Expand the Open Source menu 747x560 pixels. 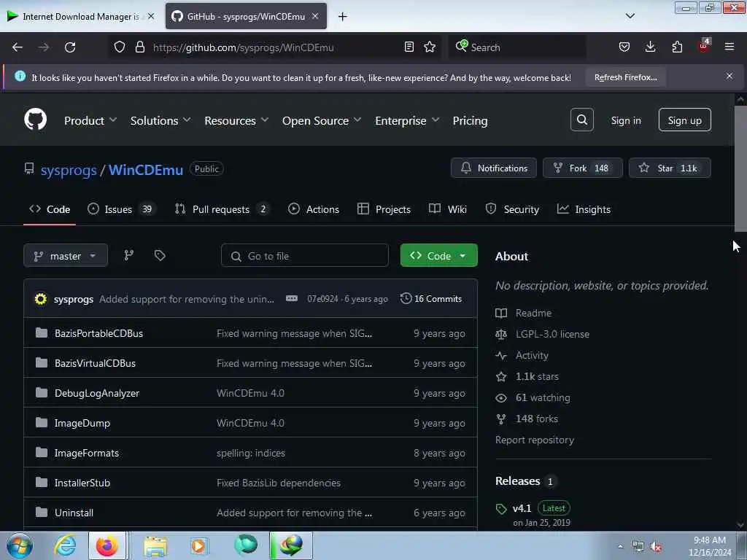click(x=322, y=120)
